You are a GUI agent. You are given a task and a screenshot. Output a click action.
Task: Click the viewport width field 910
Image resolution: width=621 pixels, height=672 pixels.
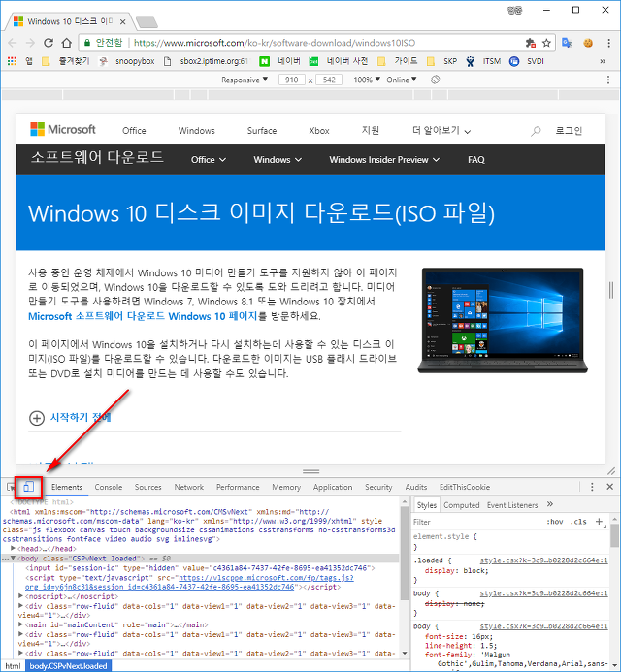[292, 80]
